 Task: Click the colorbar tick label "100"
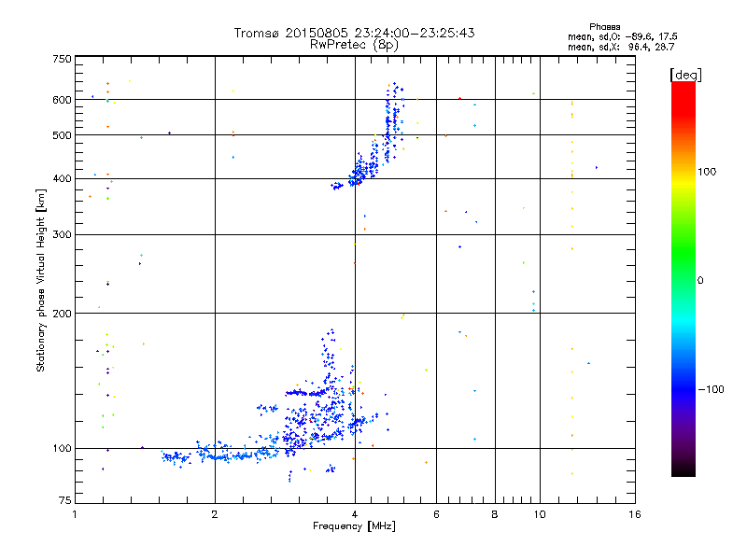[x=707, y=172]
